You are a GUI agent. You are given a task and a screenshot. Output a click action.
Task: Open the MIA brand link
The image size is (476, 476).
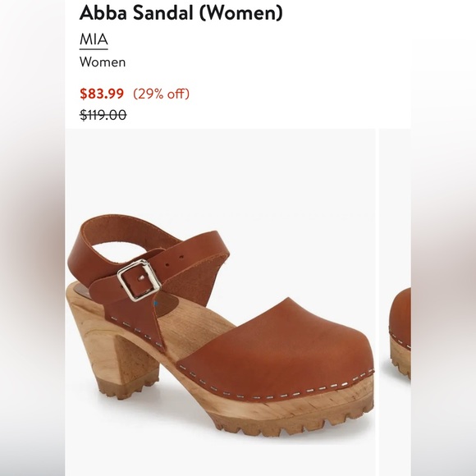pyautogui.click(x=94, y=39)
